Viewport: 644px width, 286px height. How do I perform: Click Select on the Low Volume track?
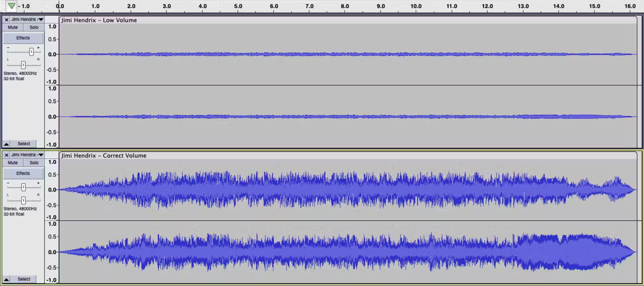(x=24, y=144)
